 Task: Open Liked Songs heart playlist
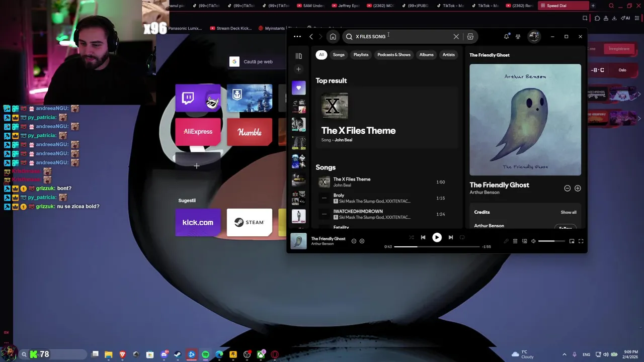click(298, 88)
